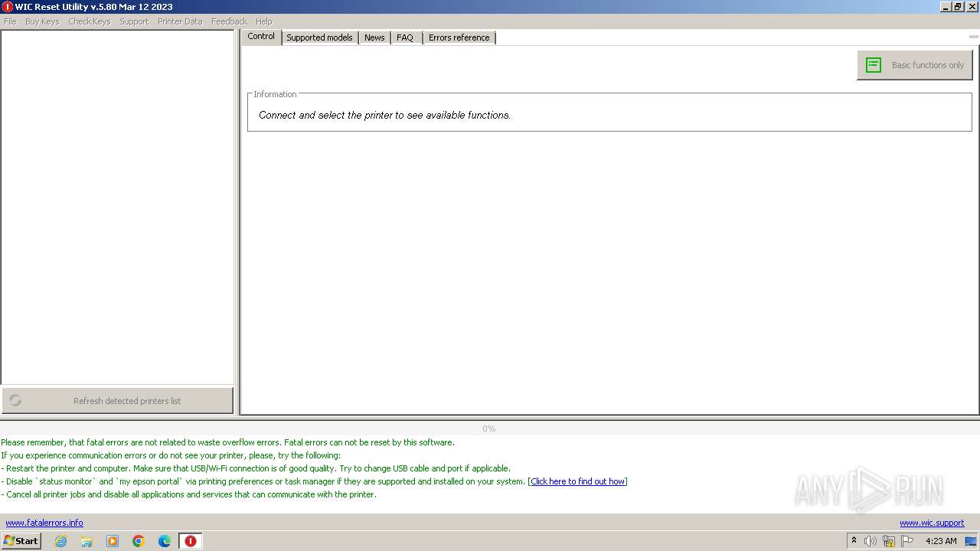The image size is (980, 551).
Task: Launch Google Chrome from the taskbar
Action: [139, 541]
